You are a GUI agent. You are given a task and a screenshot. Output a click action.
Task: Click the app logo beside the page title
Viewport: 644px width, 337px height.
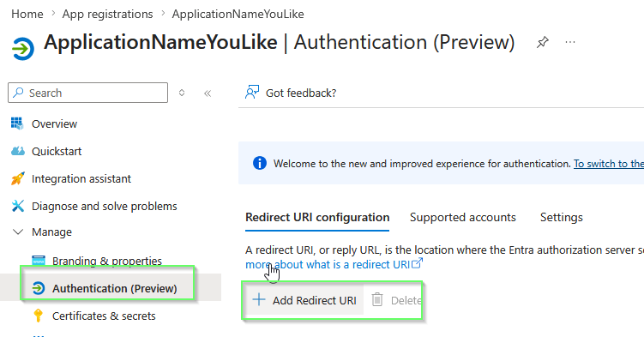[x=23, y=49]
